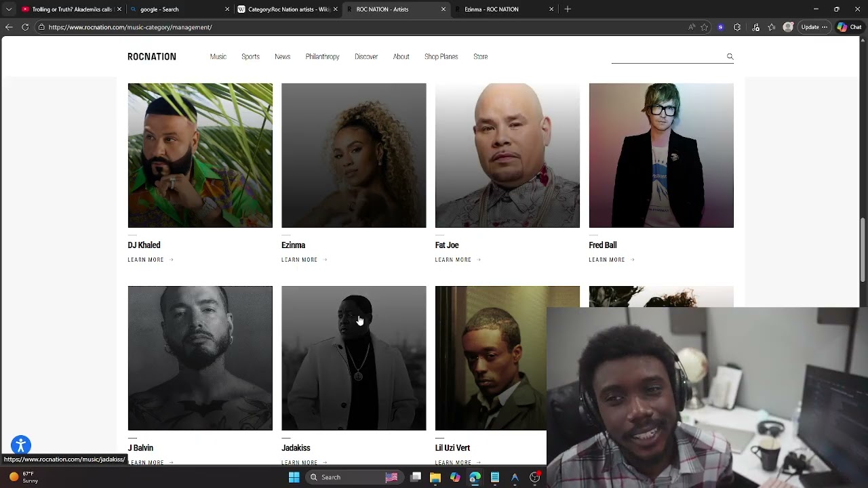Close the 'Ezinma - ROC NATION' tab
The height and width of the screenshot is (488, 868).
[551, 9]
